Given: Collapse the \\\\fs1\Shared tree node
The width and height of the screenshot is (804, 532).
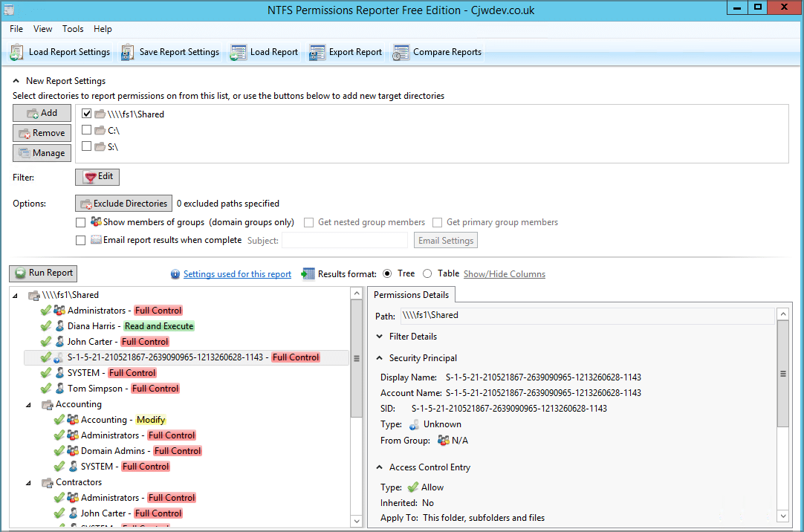Looking at the screenshot, I should click(15, 295).
